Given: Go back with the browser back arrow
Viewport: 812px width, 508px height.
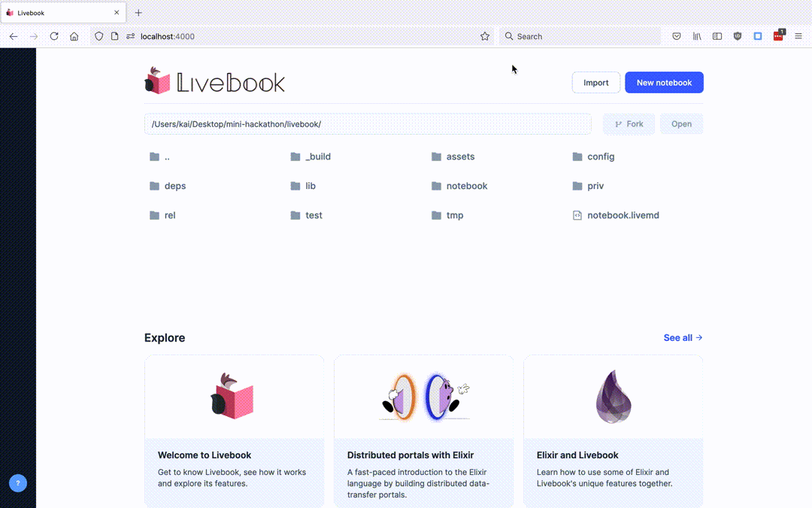Looking at the screenshot, I should [x=14, y=36].
